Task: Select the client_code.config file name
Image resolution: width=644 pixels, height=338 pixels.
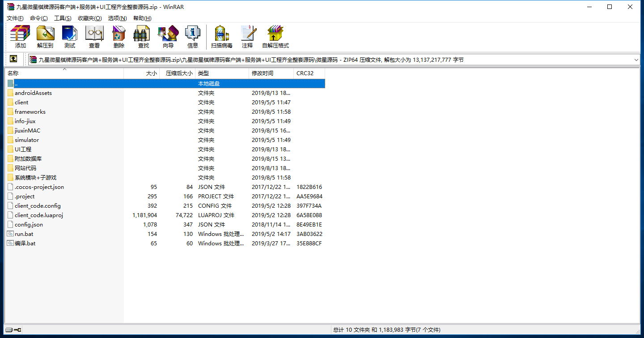Action: coord(38,206)
